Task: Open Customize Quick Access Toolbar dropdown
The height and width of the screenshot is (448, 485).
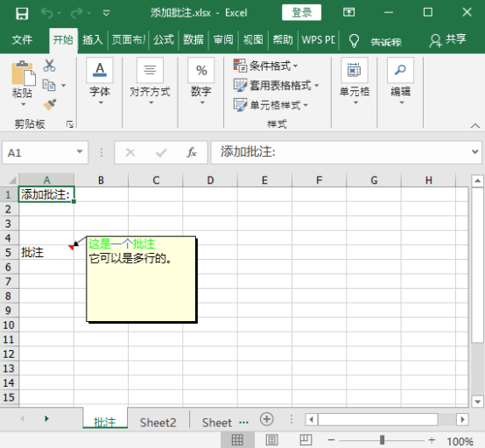Action: pos(106,13)
